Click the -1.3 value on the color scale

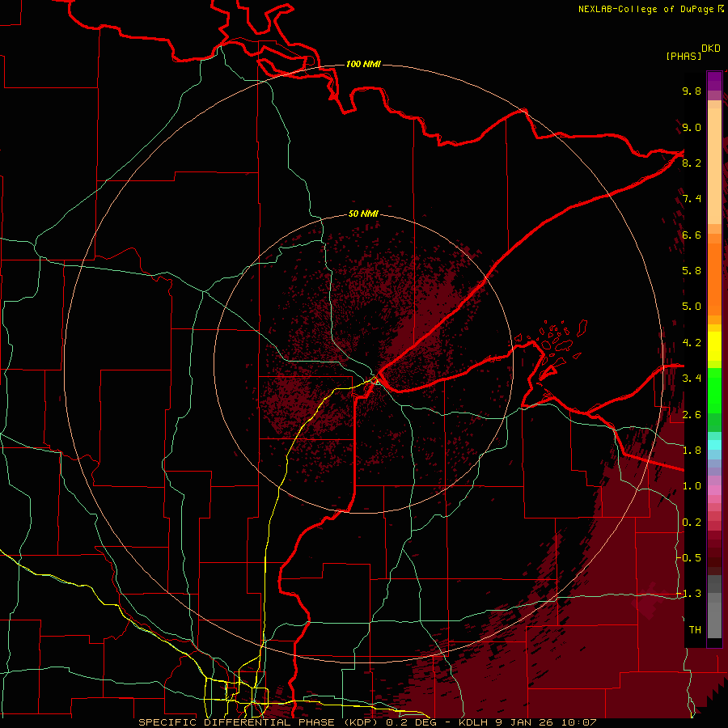tap(688, 594)
